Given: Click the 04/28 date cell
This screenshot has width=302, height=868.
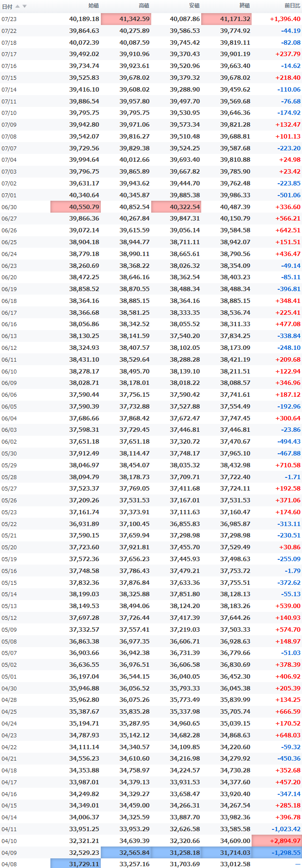Looking at the screenshot, I should (9, 700).
